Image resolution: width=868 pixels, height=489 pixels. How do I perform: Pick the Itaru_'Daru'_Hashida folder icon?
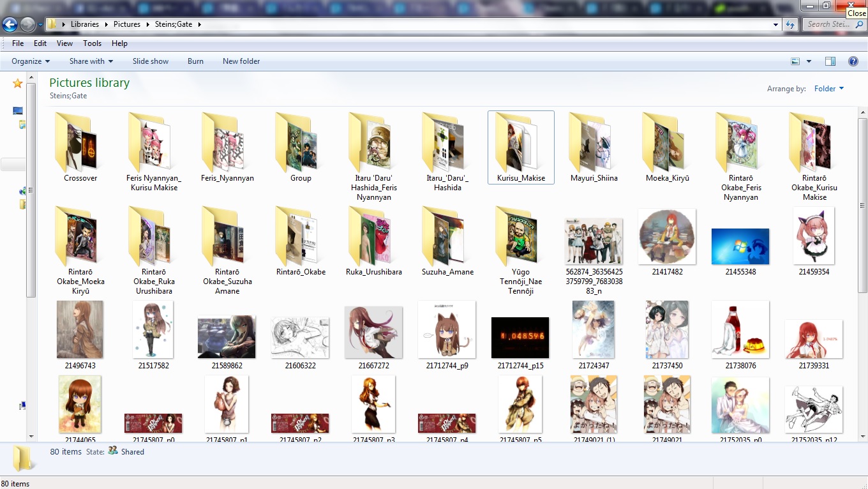(x=443, y=142)
